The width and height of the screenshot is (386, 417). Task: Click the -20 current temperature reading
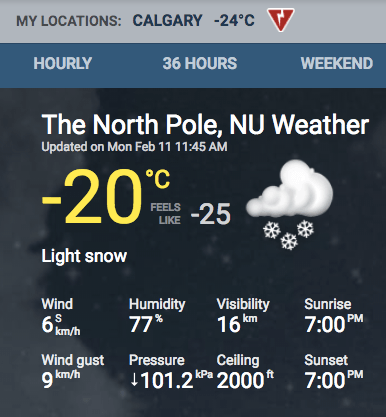coord(92,197)
